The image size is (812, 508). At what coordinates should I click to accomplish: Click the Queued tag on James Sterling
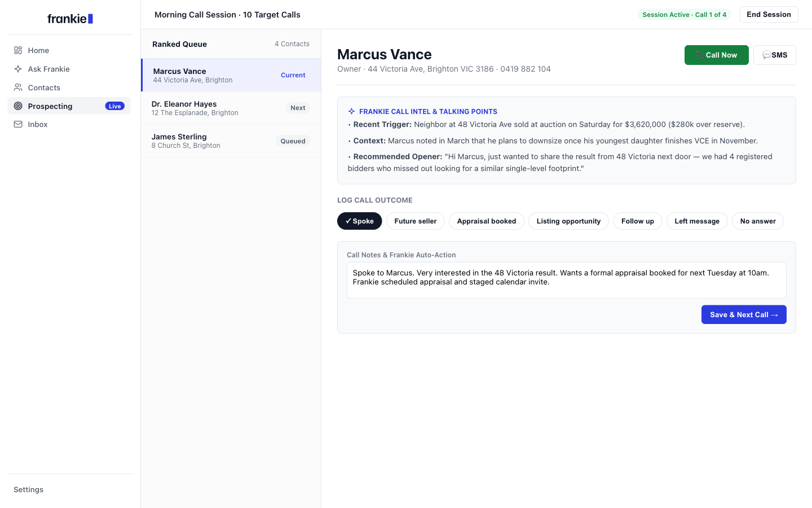tap(293, 141)
